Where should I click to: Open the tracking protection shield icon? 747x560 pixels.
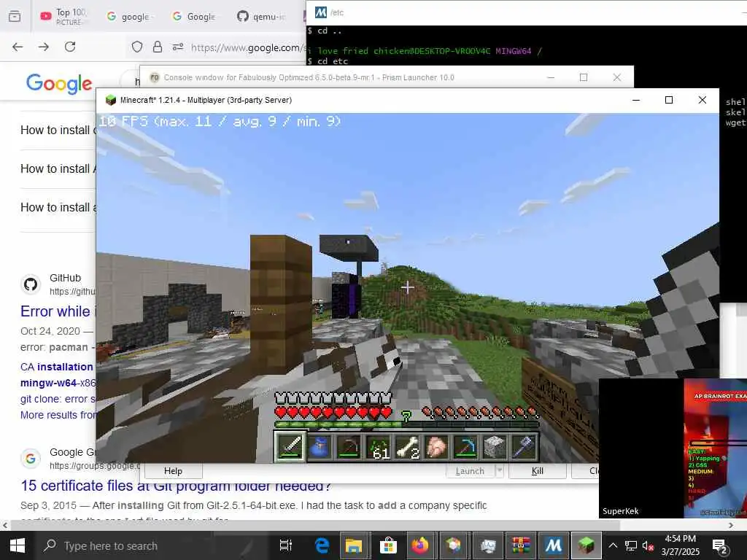[137, 47]
